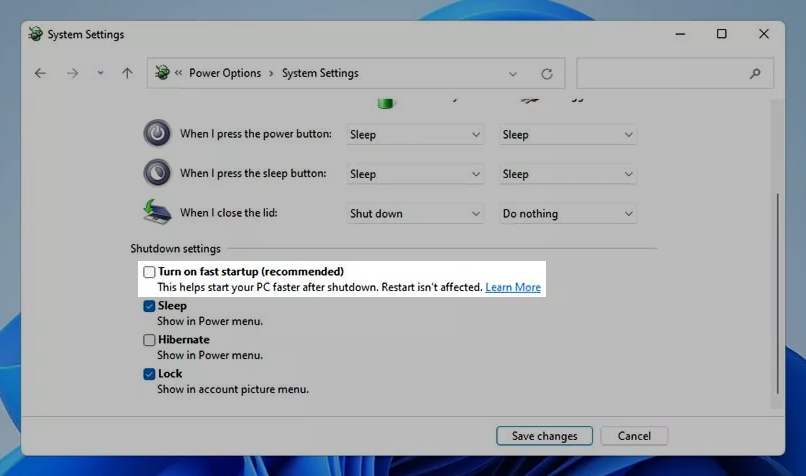Close the System Settings window
This screenshot has width=806, height=476.
point(764,34)
